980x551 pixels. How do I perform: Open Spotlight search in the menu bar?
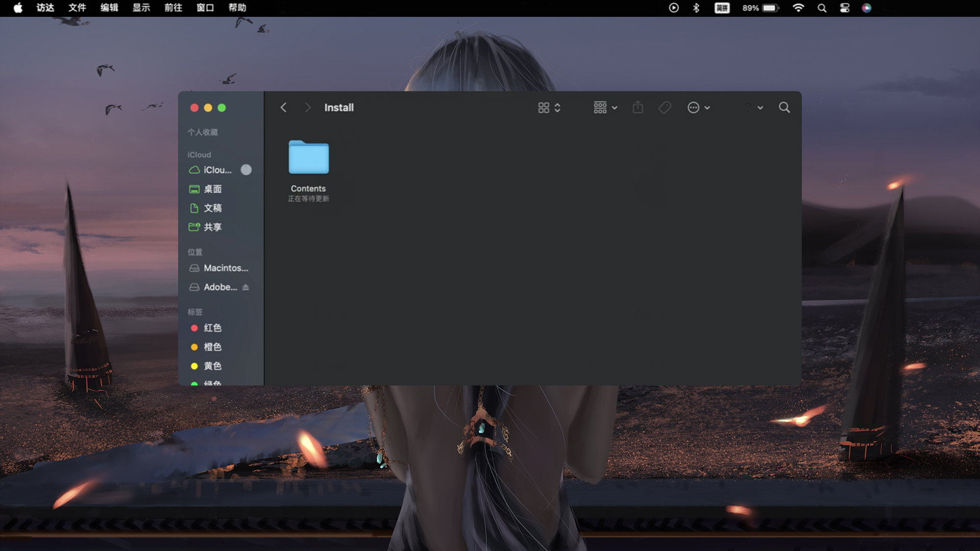click(x=822, y=8)
